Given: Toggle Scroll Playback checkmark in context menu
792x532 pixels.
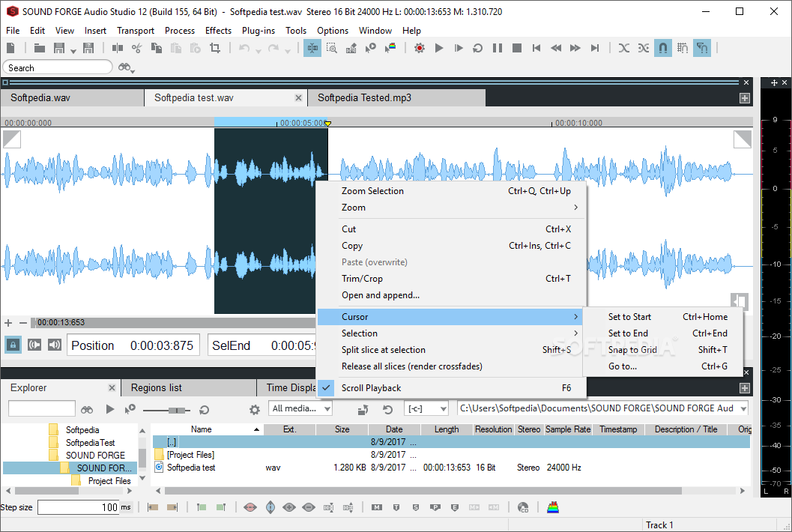Looking at the screenshot, I should point(326,388).
